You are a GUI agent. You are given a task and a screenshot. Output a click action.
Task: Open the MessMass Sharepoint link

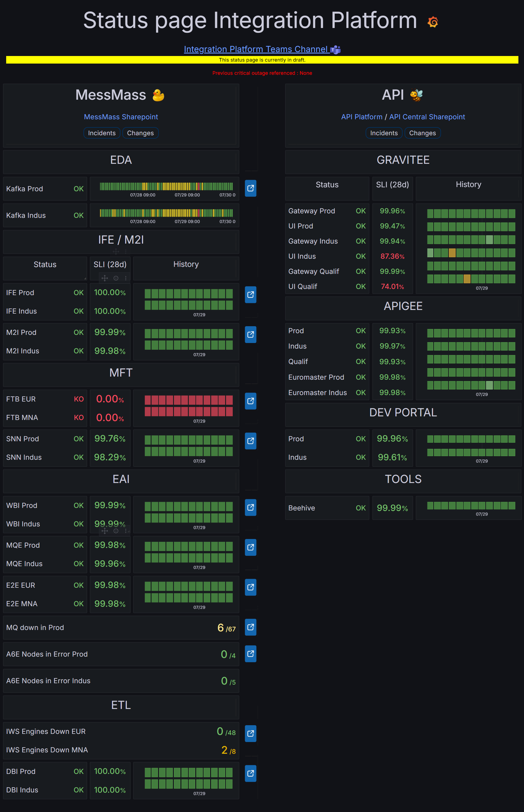coord(121,117)
